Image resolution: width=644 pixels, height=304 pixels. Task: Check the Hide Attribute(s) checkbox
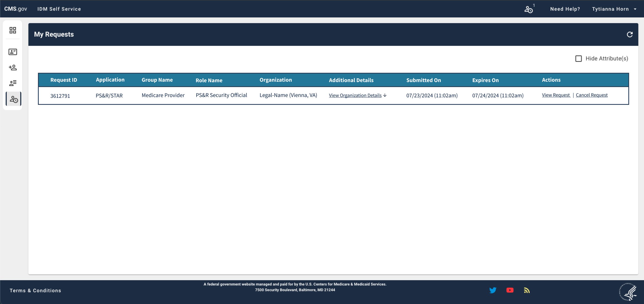[579, 59]
